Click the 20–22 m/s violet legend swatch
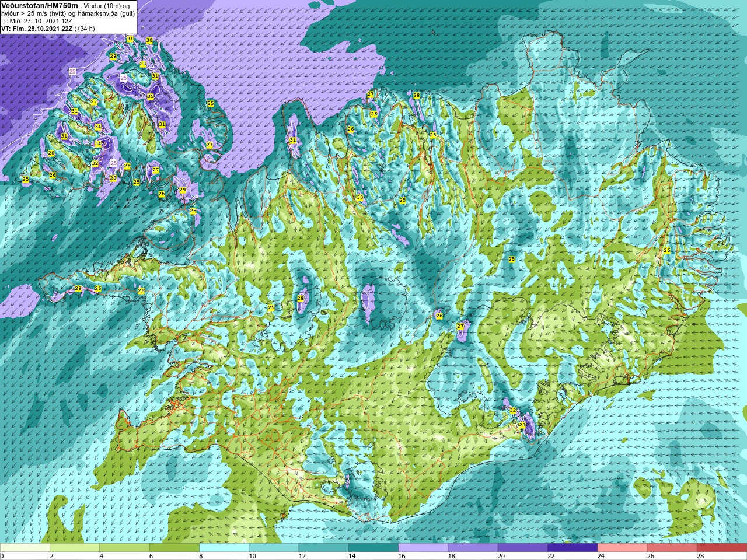Image resolution: width=747 pixels, height=560 pixels. [x=523, y=548]
